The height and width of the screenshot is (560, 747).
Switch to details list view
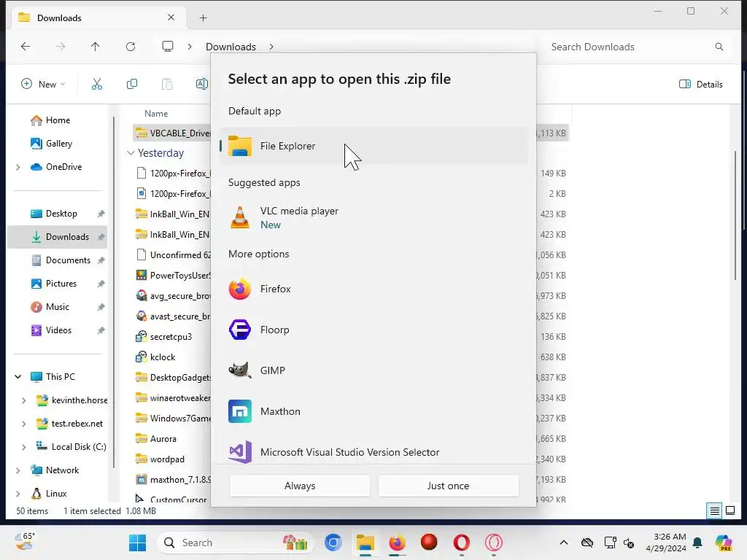click(x=715, y=511)
